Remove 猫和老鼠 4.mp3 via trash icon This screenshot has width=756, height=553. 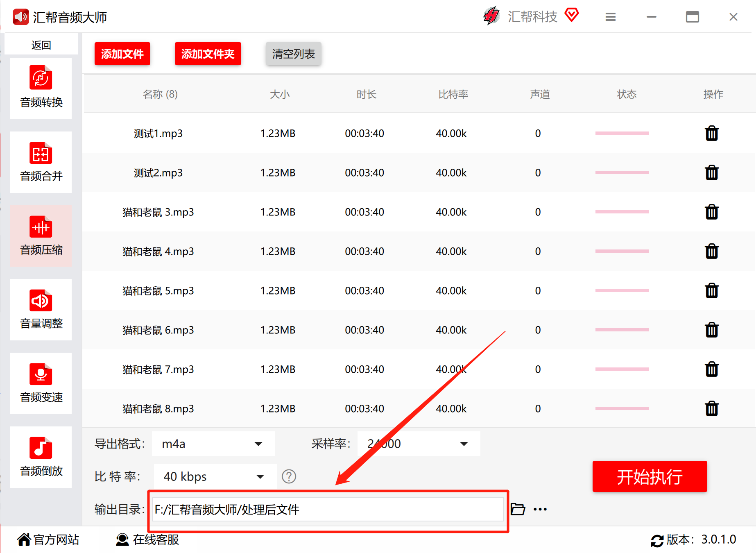point(712,251)
